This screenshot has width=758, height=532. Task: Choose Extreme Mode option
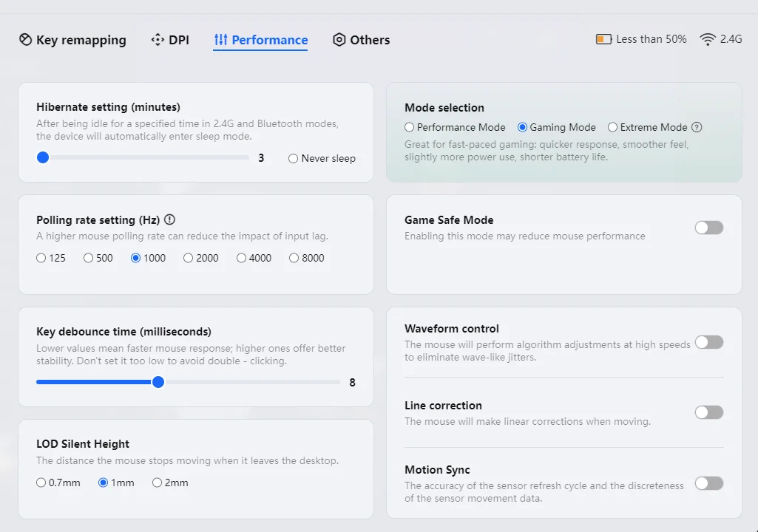pyautogui.click(x=612, y=127)
